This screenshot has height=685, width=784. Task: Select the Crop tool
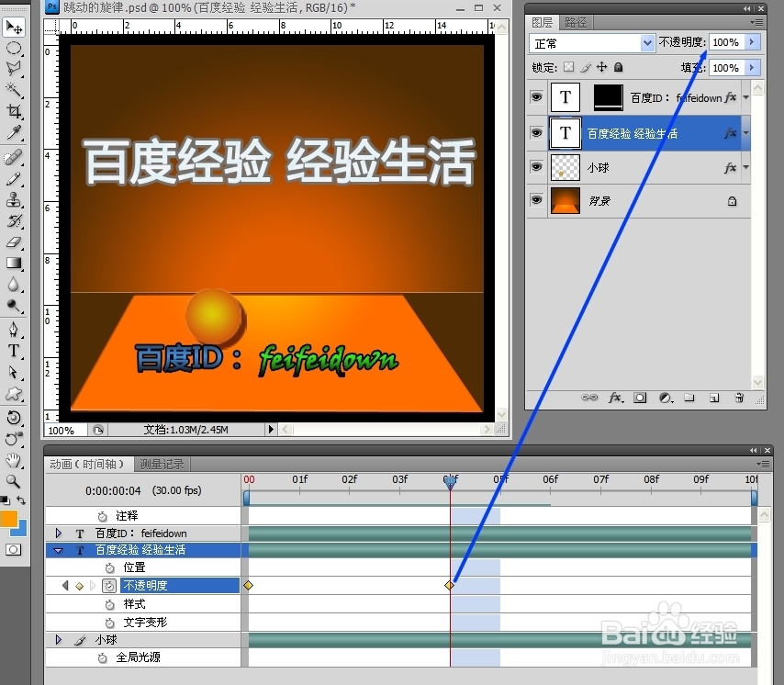(14, 111)
